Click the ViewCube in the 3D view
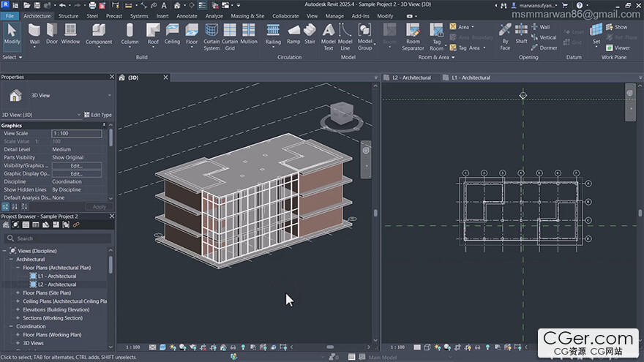This screenshot has width=644, height=362. click(x=342, y=112)
